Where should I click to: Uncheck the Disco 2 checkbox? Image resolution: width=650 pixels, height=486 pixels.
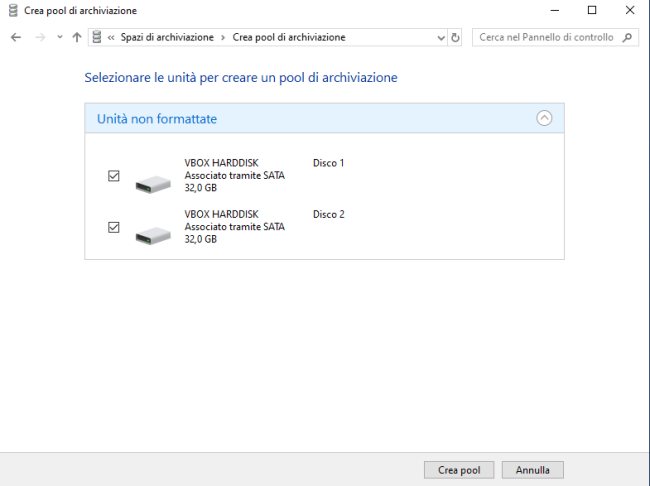[114, 227]
